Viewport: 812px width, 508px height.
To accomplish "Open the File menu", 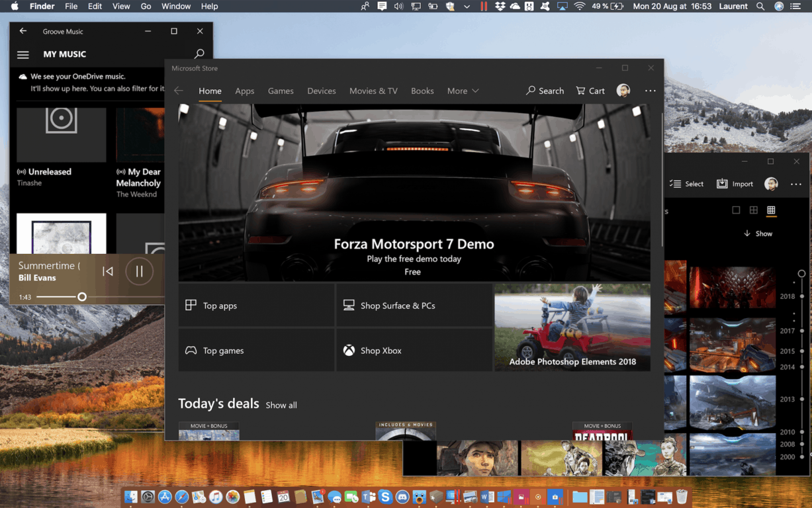I will point(71,6).
